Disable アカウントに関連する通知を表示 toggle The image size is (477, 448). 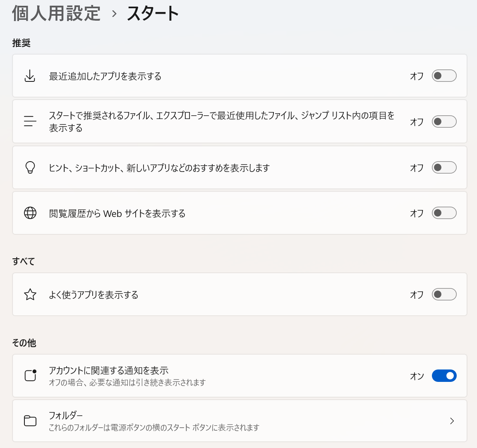(444, 376)
